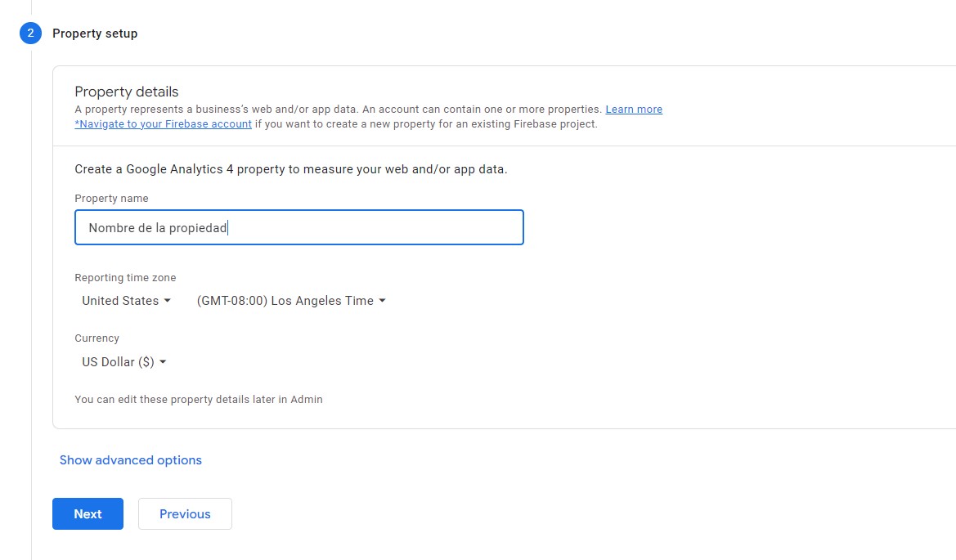Open the US Dollar currency dropdown
This screenshot has height=560, width=956.
coord(123,362)
